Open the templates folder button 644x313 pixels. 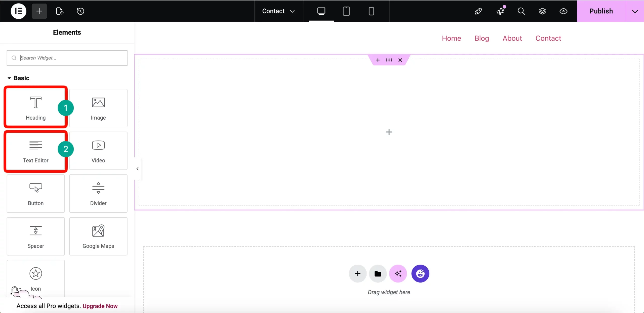tap(378, 273)
